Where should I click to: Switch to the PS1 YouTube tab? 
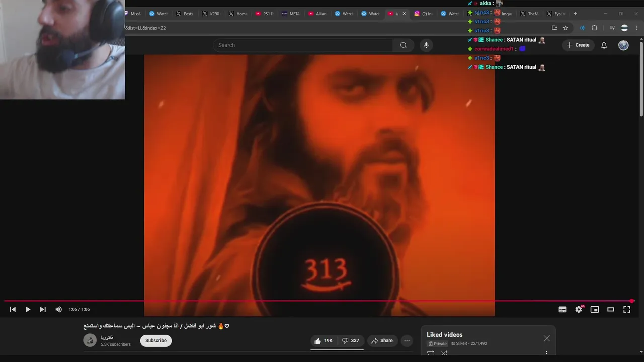pyautogui.click(x=264, y=14)
